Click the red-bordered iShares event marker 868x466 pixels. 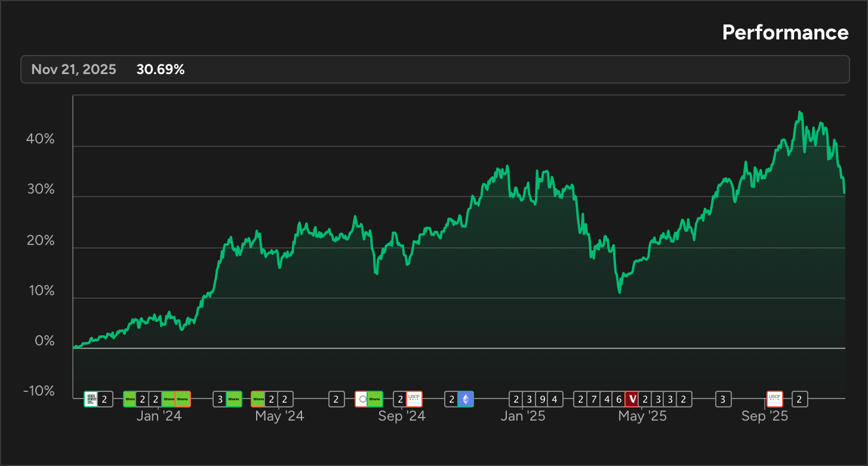click(x=182, y=399)
